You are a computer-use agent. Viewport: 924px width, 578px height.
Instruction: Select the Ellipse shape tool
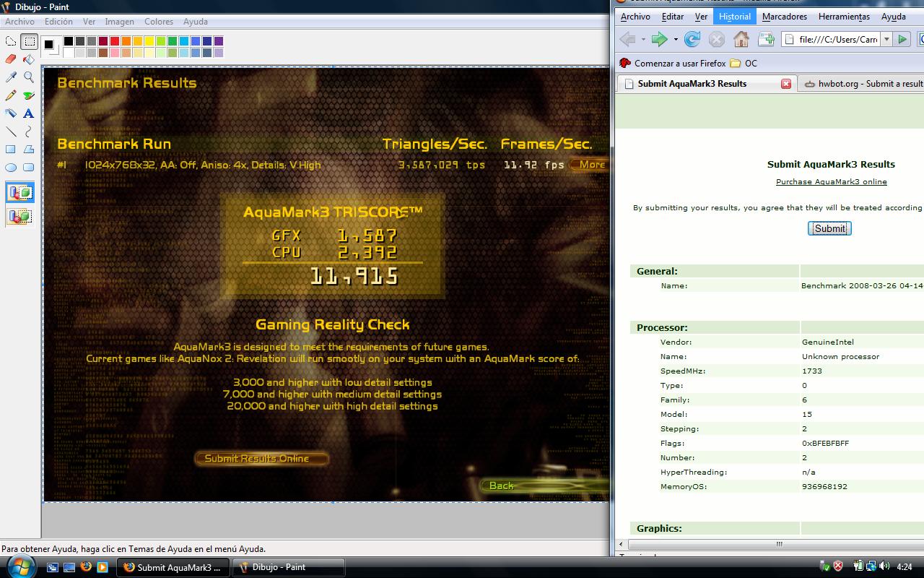11,168
